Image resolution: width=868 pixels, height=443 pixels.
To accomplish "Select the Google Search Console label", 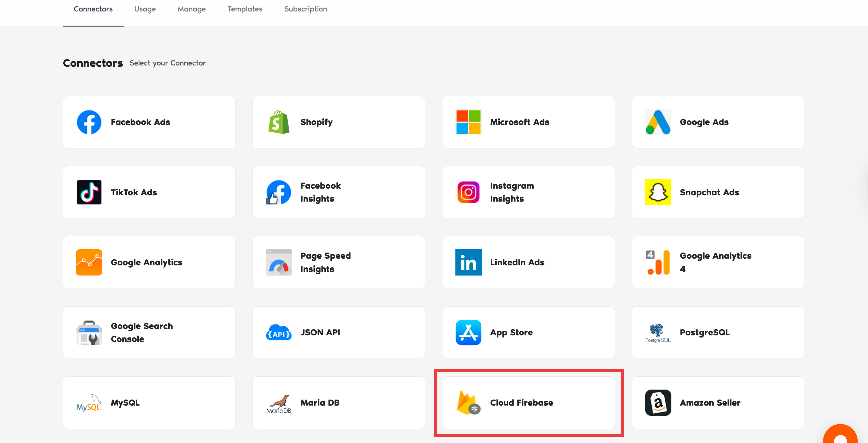I will tap(141, 333).
